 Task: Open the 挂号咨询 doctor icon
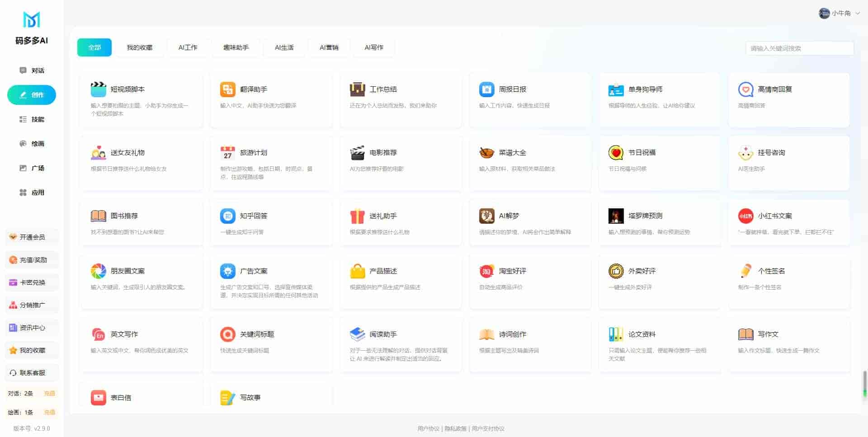point(745,152)
